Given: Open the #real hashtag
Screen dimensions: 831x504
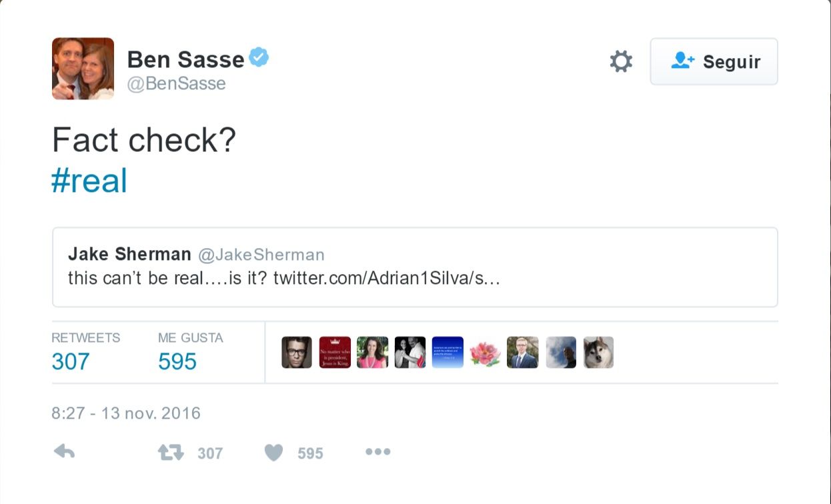Looking at the screenshot, I should click(x=89, y=180).
